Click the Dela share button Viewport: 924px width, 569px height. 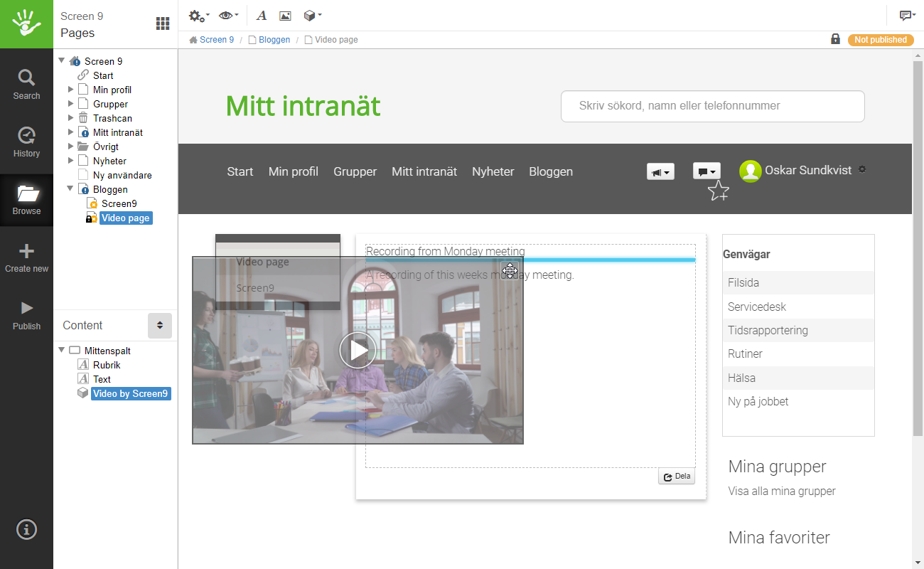(677, 477)
